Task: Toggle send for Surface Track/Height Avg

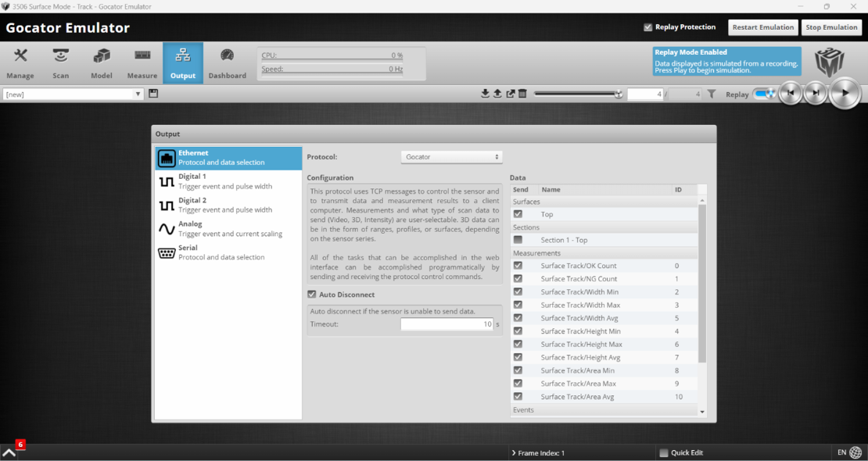Action: [518, 358]
